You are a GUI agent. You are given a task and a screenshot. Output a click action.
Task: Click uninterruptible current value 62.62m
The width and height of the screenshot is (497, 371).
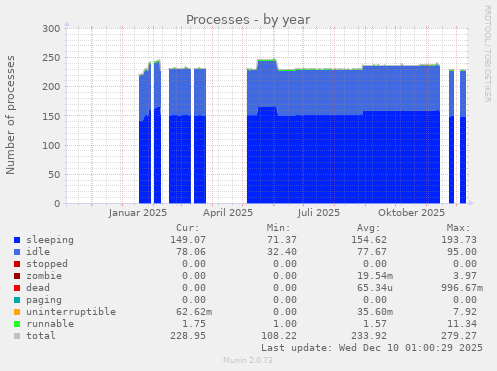tap(194, 312)
